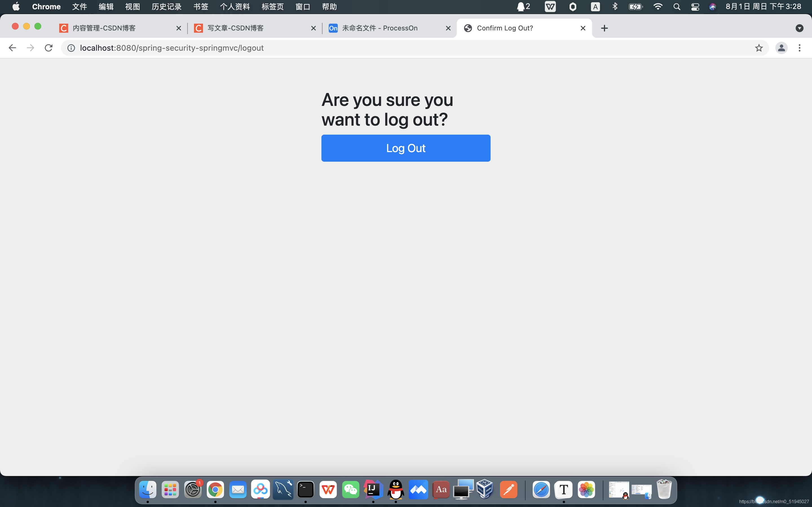Switch to the 内容管理-CSDN博客 tab
This screenshot has height=507, width=812.
click(x=104, y=28)
